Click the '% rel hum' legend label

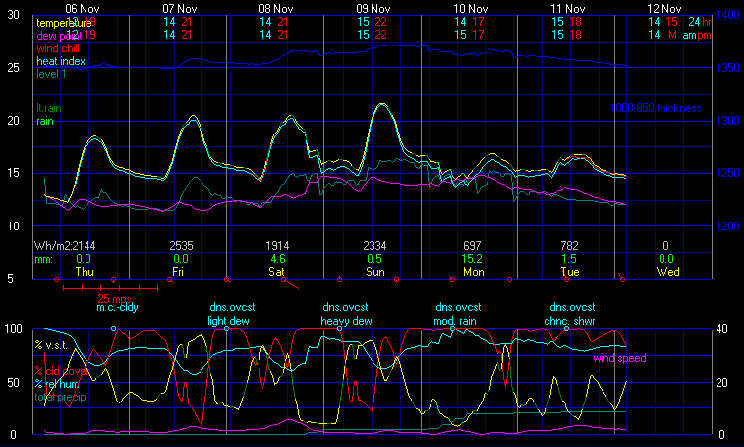tap(56, 384)
